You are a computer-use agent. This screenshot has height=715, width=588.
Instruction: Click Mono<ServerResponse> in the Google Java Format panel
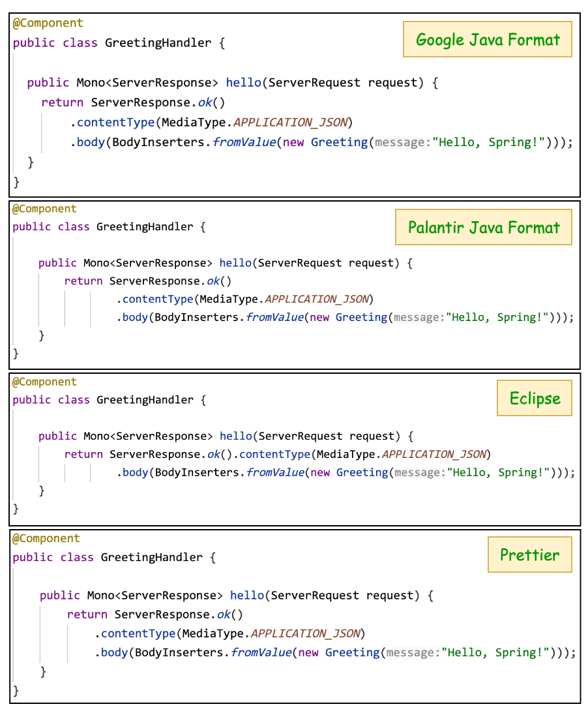point(147,83)
